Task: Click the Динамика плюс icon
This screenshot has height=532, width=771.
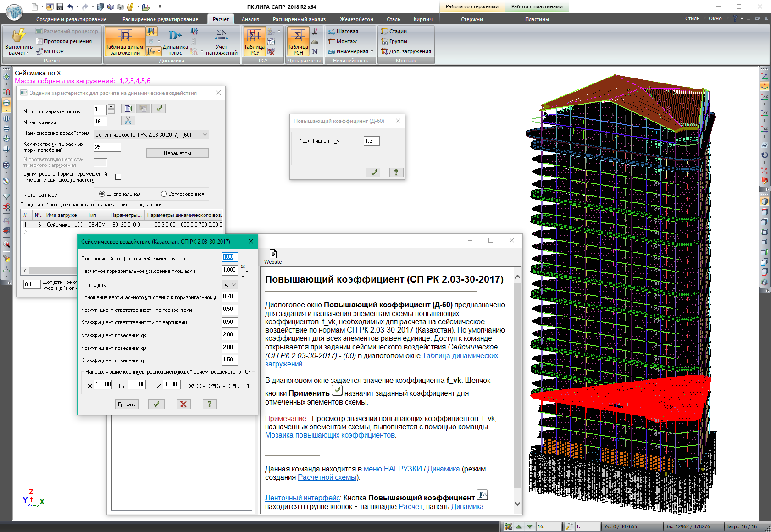Action: (175, 37)
